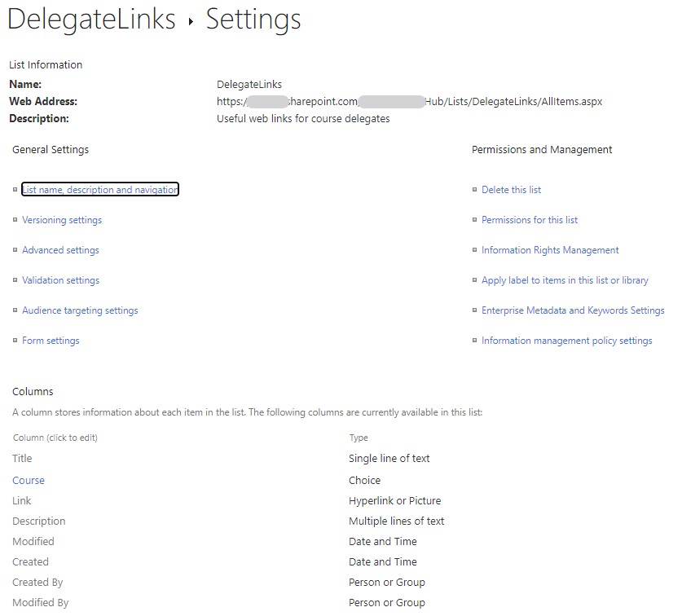Image resolution: width=682 pixels, height=616 pixels.
Task: Click the breadcrumb arrow before Settings
Action: point(191,22)
